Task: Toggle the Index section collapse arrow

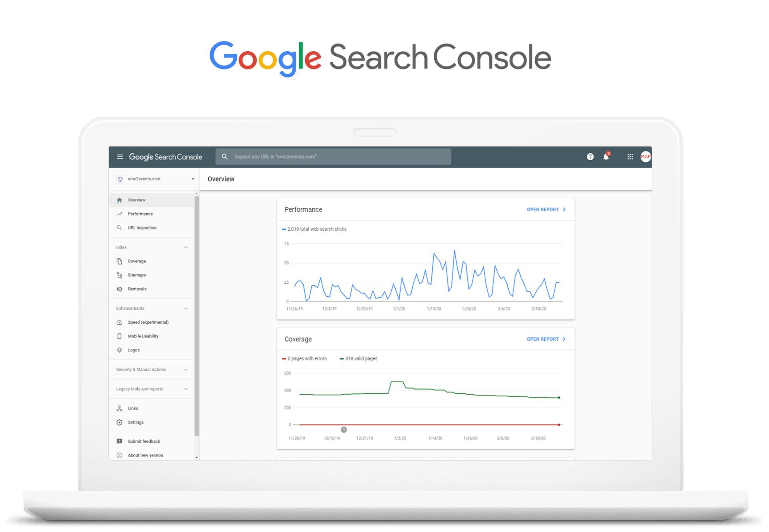Action: tap(186, 247)
